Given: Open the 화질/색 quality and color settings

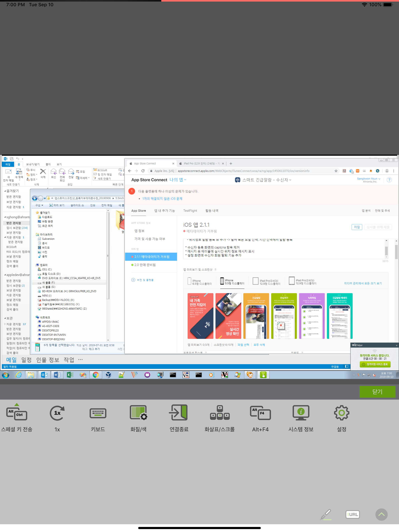Looking at the screenshot, I should coord(138,413).
